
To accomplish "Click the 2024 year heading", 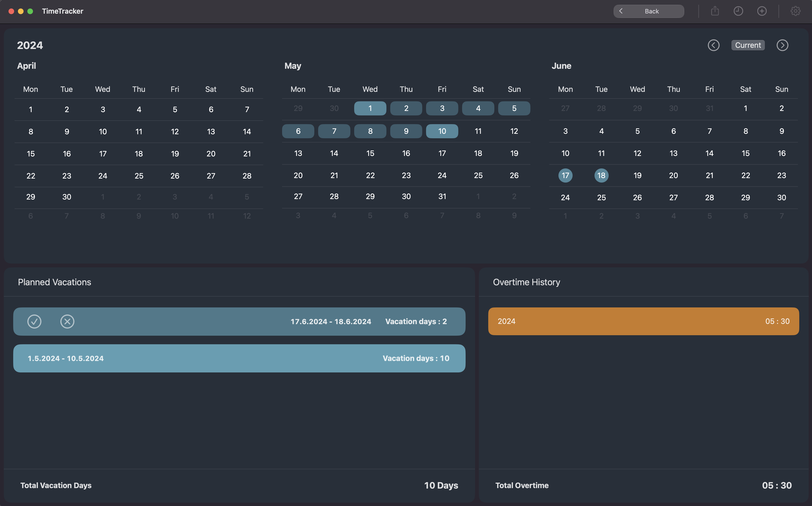I will click(x=30, y=45).
